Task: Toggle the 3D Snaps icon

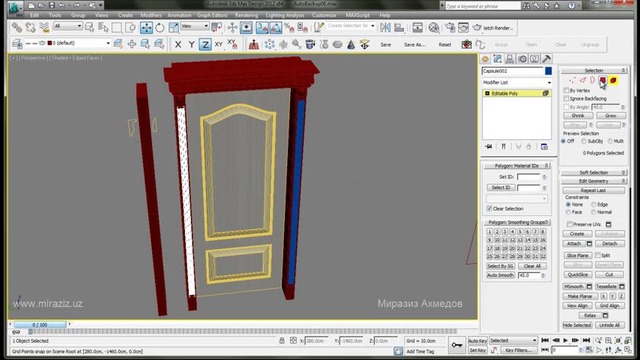Action: [x=262, y=27]
